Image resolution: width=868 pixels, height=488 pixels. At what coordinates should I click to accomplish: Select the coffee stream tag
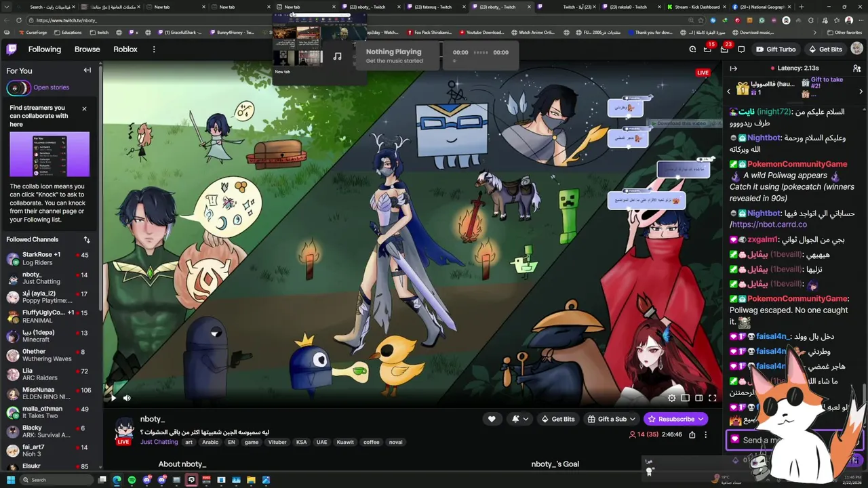pos(371,442)
